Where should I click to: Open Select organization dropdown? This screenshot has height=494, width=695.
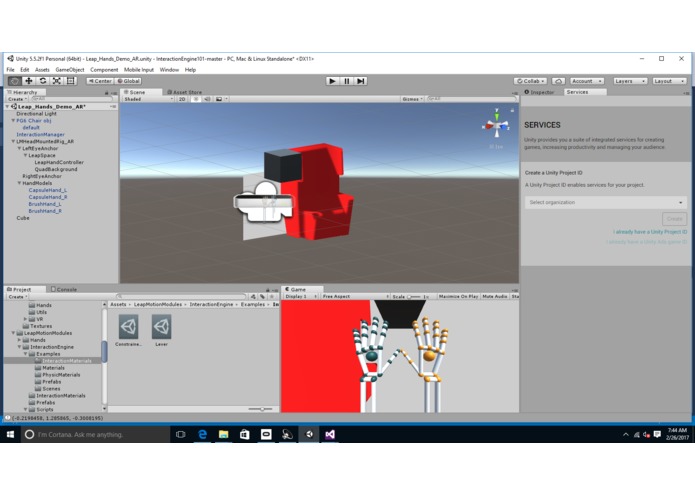[x=606, y=202]
